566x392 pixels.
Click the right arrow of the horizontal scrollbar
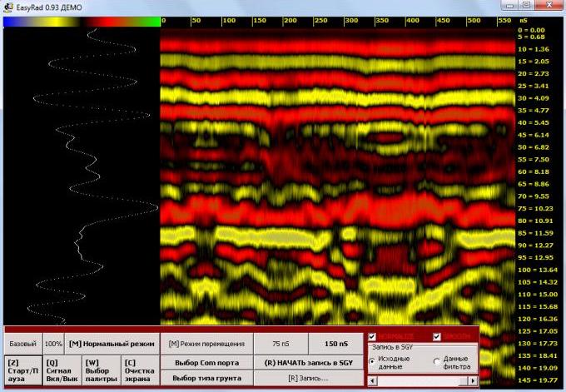coord(473,380)
